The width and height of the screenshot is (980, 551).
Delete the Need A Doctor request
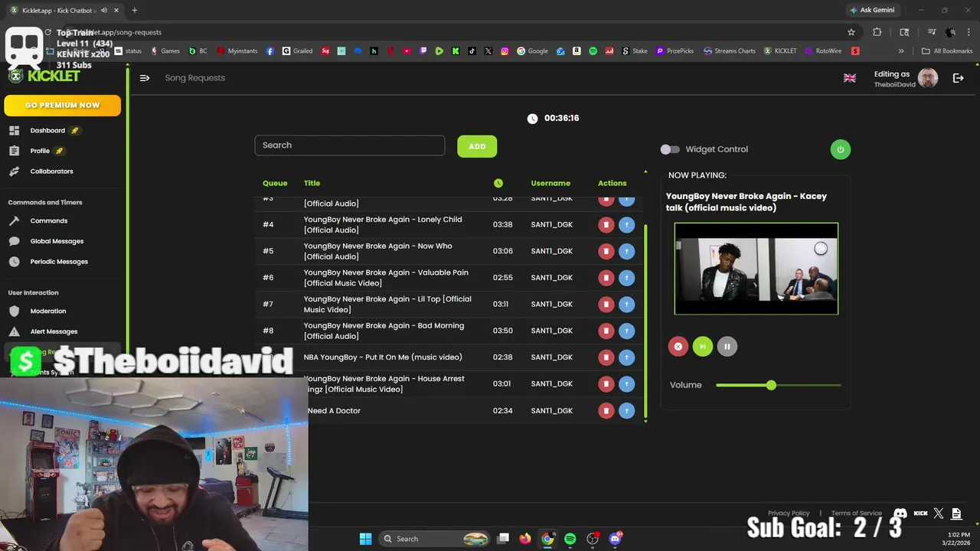606,411
